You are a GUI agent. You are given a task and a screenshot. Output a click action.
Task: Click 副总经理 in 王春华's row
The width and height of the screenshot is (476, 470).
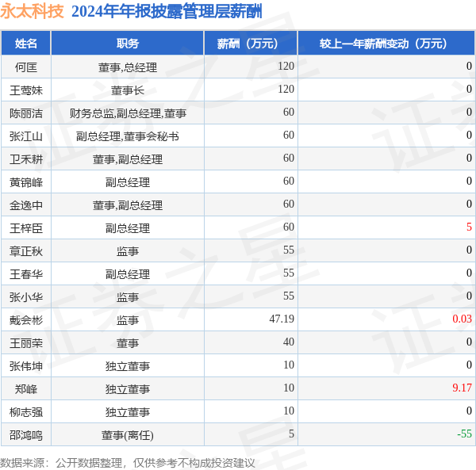(x=128, y=274)
